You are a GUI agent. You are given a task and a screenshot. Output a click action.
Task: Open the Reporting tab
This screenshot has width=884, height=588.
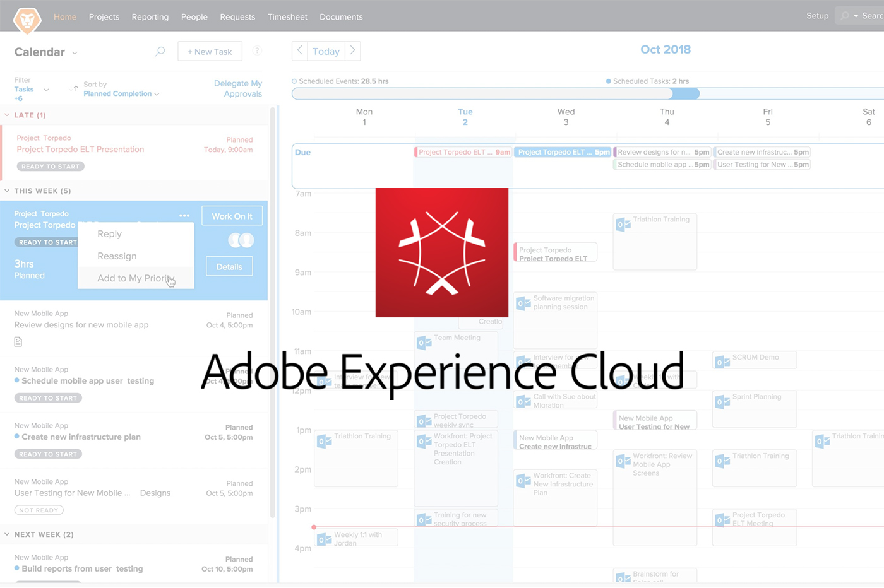click(150, 17)
